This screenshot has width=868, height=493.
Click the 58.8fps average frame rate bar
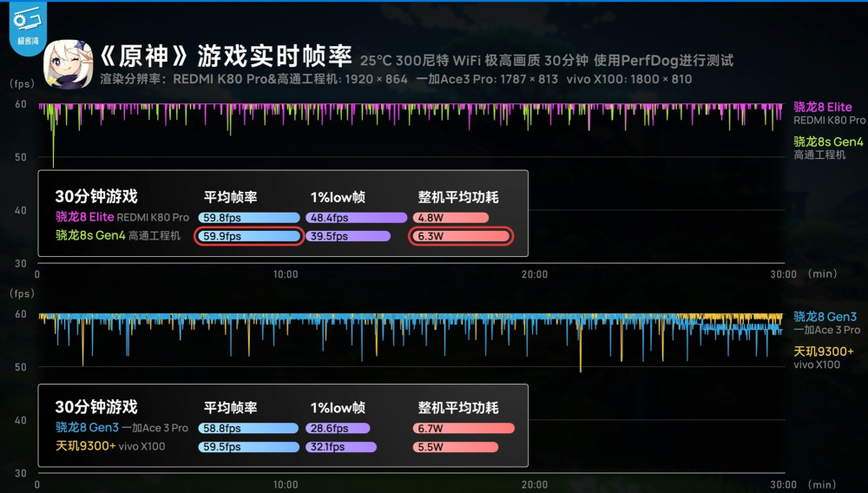[248, 428]
